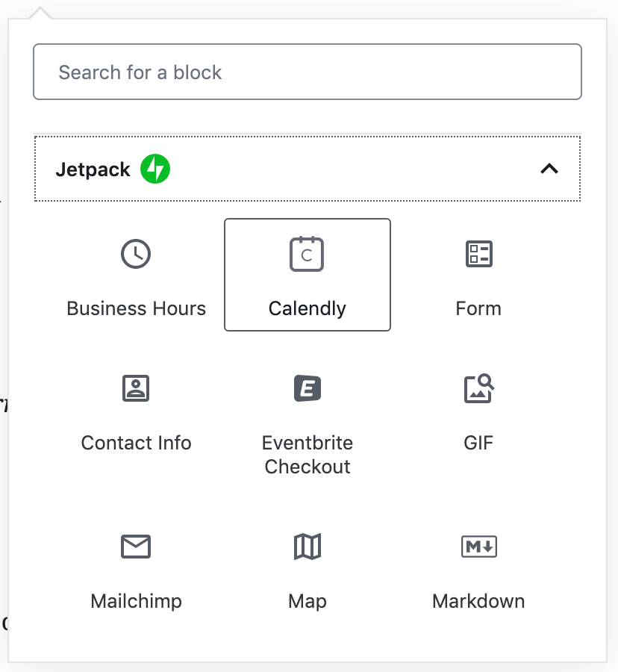The height and width of the screenshot is (672, 618).
Task: Choose the Form block icon
Action: tap(478, 254)
